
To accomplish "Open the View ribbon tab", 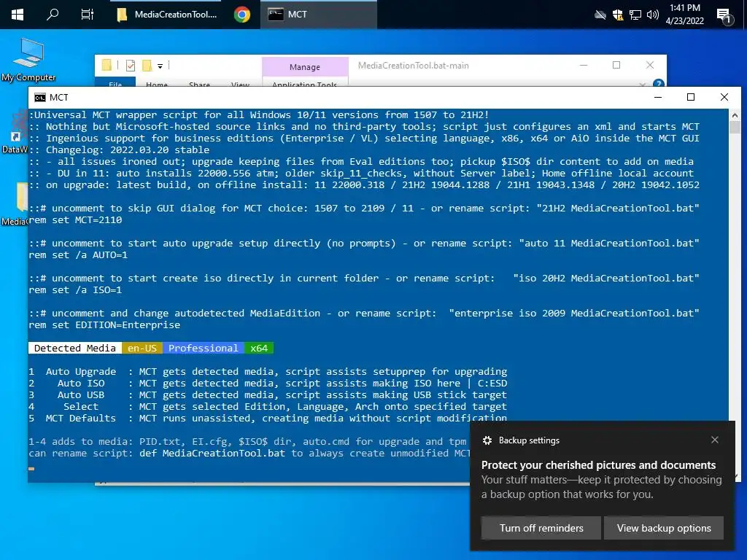I will click(x=240, y=84).
